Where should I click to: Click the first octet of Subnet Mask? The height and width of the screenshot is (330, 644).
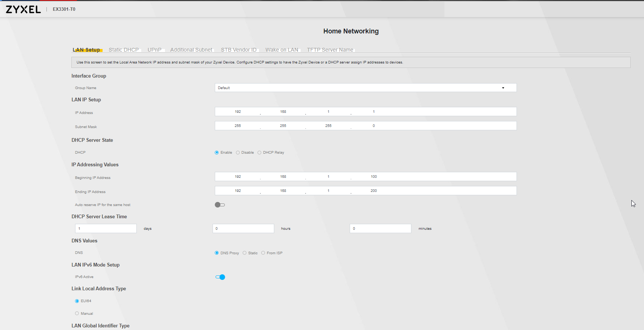pos(238,126)
